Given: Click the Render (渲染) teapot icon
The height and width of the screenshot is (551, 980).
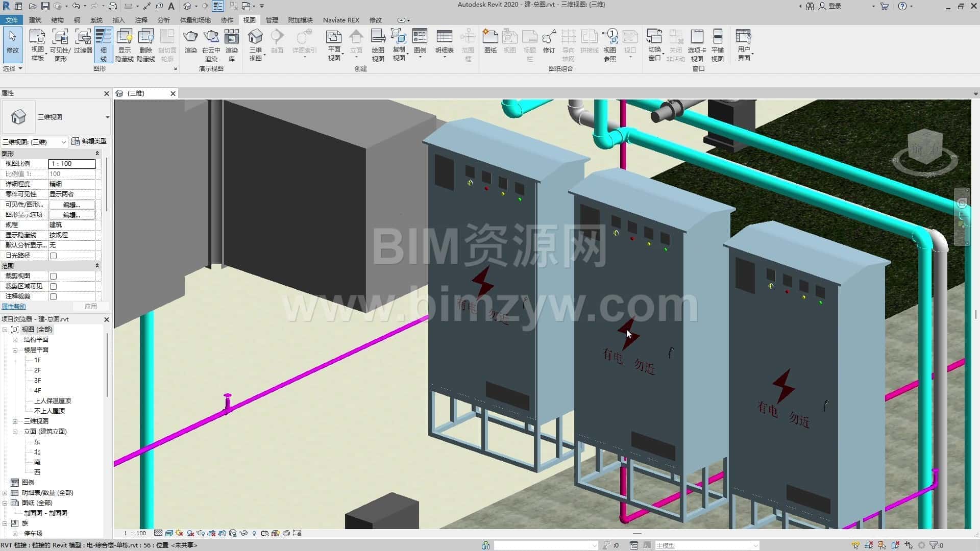Looking at the screenshot, I should click(190, 42).
